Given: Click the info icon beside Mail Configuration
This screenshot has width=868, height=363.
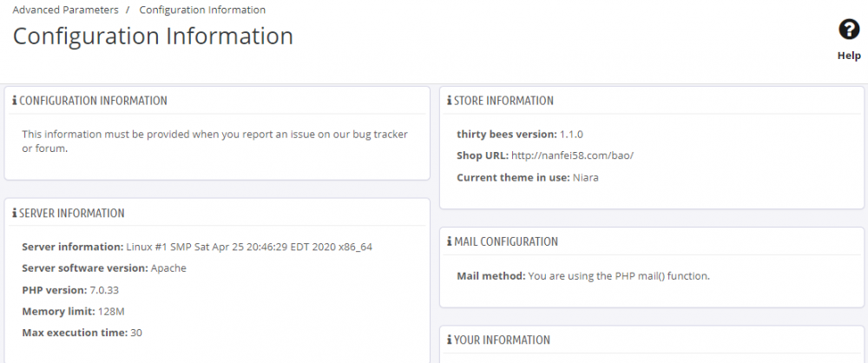Looking at the screenshot, I should tap(450, 241).
